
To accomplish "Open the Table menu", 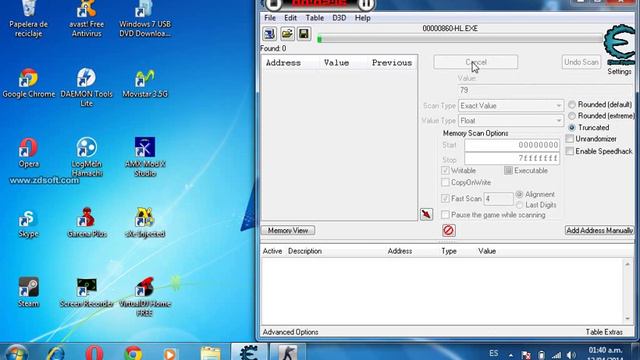I will coord(315,18).
